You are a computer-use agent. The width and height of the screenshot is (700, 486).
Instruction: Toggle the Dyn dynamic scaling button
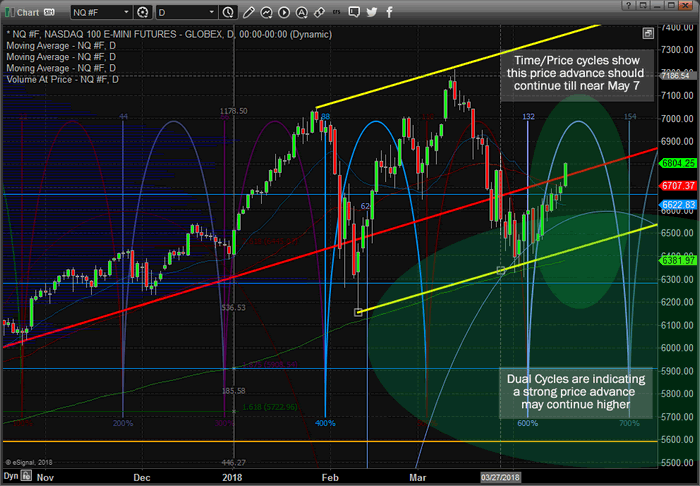11,476
